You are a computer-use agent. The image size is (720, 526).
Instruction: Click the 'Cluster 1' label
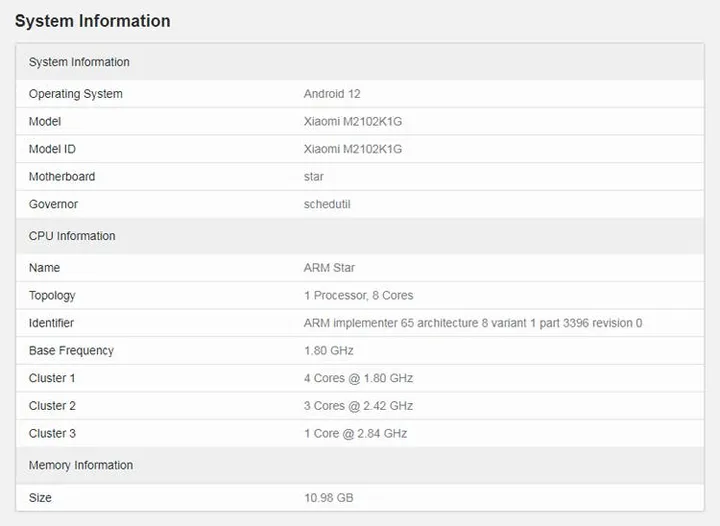tap(52, 378)
